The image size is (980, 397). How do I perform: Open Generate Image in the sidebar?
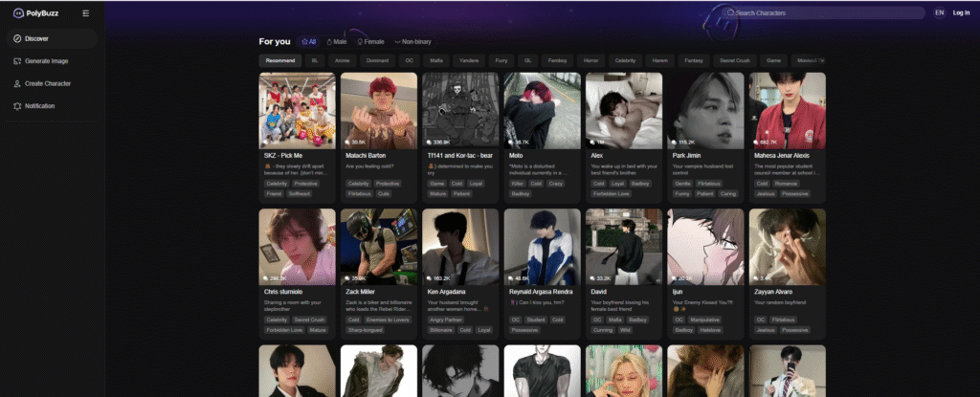tap(52, 61)
